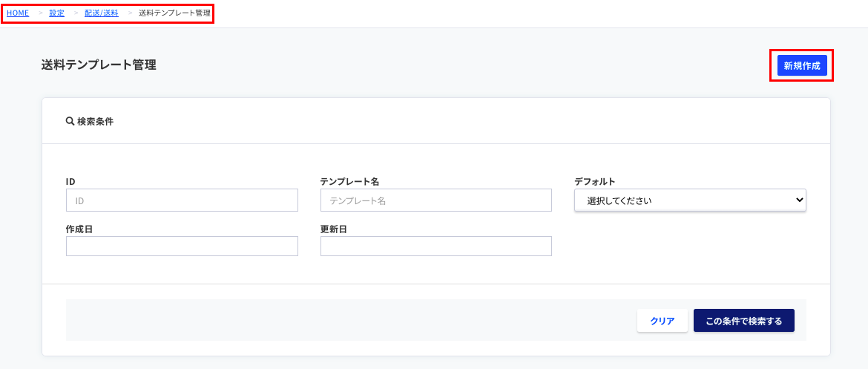Screen dimensions: 868x369
Task: Click the テンプレート名 field label
Action: (349, 181)
